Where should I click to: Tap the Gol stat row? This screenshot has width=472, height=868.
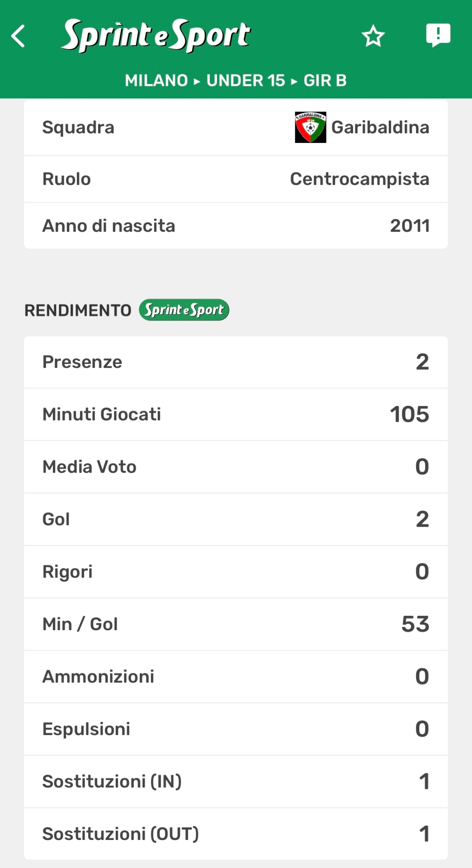coord(236,519)
